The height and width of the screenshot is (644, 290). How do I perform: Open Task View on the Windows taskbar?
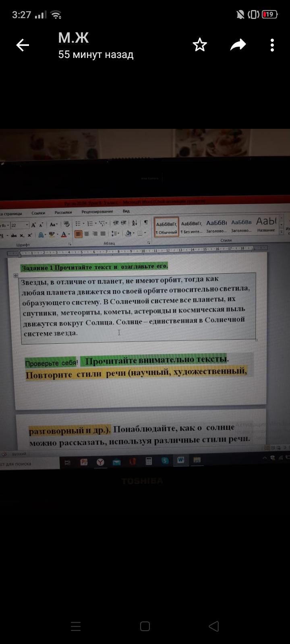(x=68, y=462)
